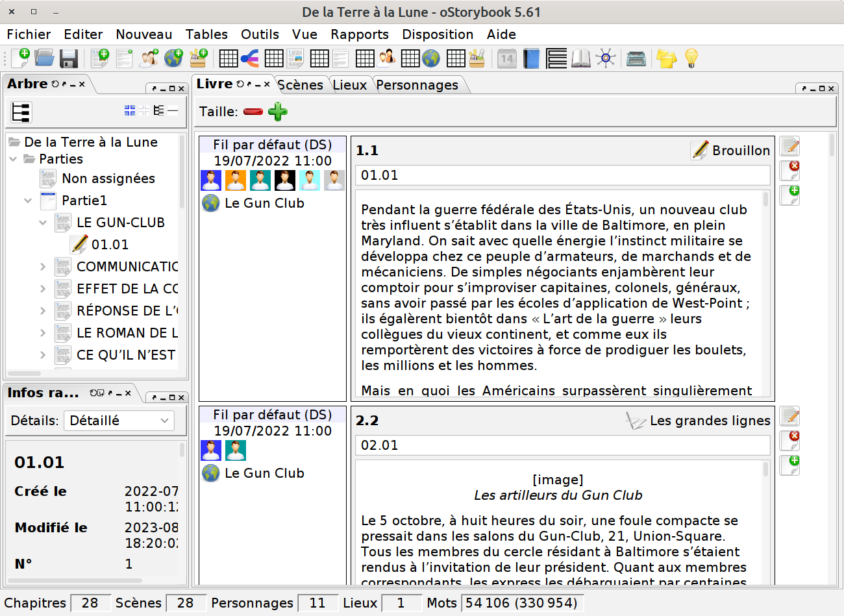
Task: Open the memoria network graph icon
Action: click(606, 58)
